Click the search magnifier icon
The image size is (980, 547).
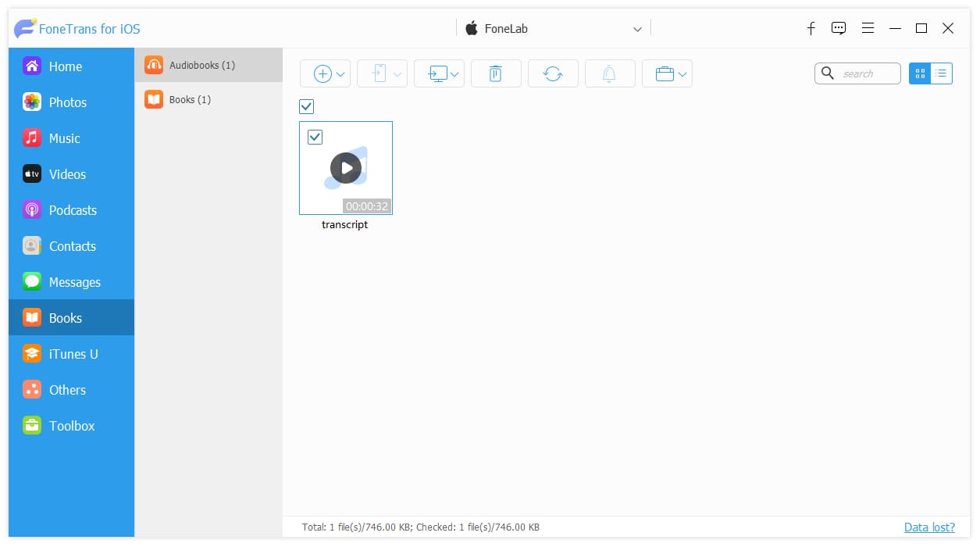[x=828, y=73]
